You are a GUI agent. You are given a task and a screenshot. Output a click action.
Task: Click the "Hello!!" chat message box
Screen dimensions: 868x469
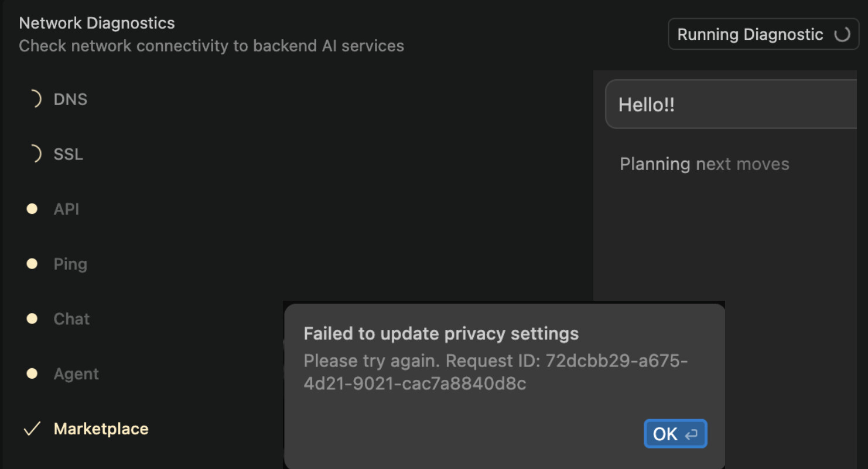[731, 104]
